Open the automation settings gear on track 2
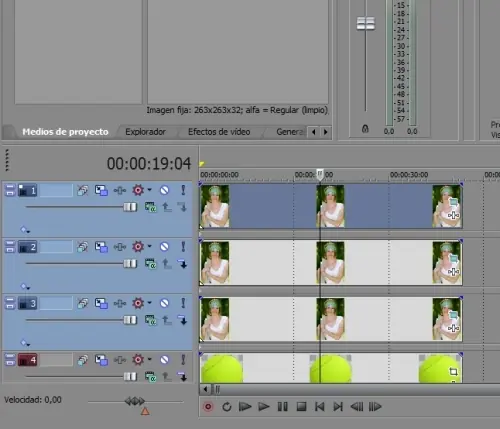This screenshot has height=429, width=500. pos(138,247)
